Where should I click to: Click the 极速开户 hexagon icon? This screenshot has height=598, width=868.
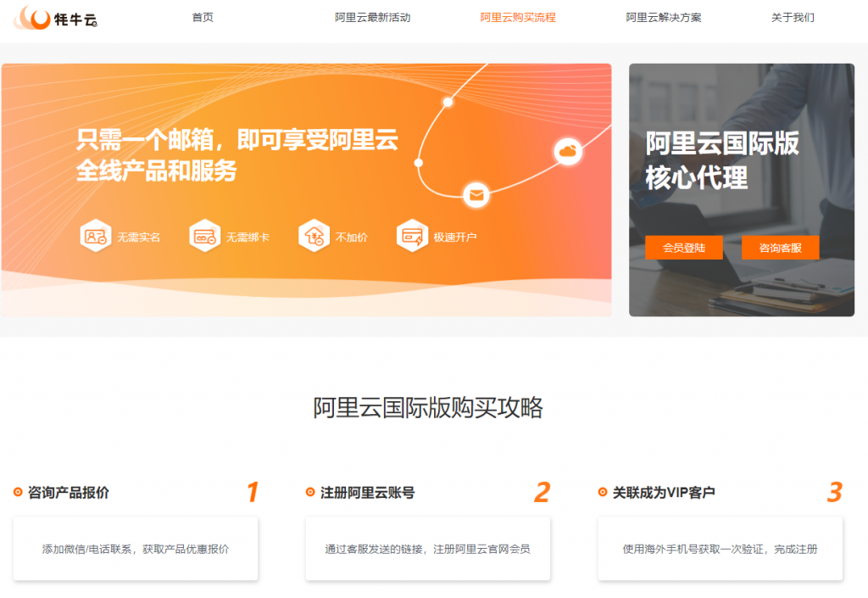[412, 237]
